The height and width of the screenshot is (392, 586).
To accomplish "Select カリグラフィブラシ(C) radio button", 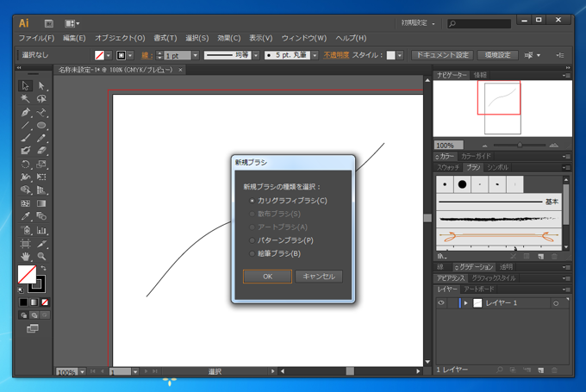I will (252, 201).
